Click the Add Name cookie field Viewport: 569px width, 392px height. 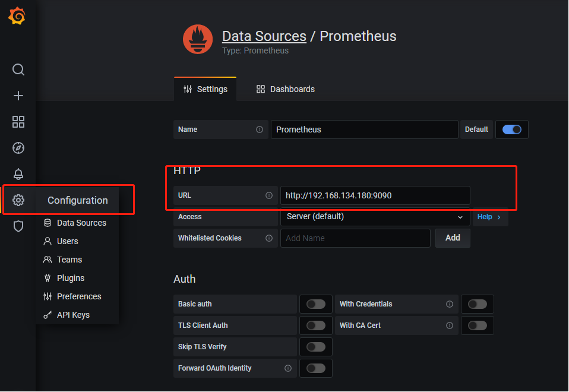355,238
